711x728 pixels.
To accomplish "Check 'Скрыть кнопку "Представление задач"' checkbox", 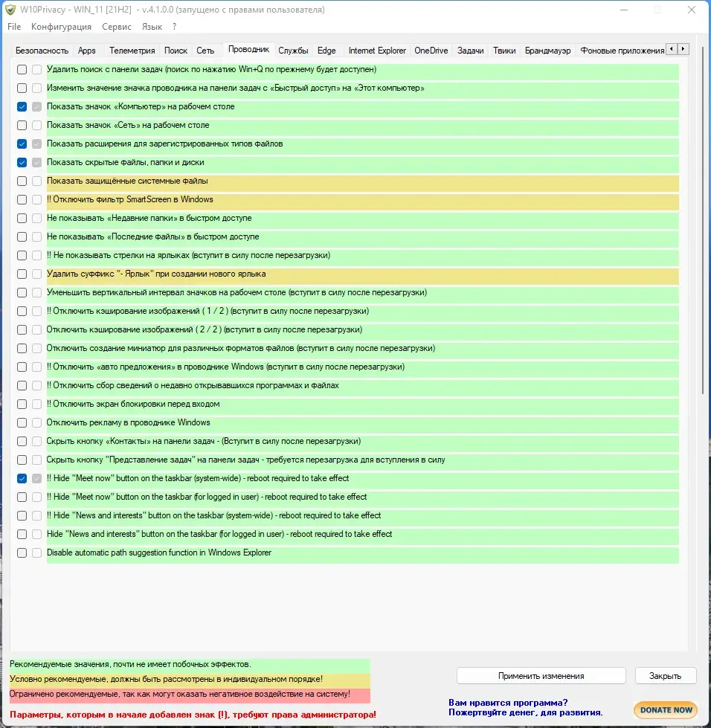I will tap(22, 460).
